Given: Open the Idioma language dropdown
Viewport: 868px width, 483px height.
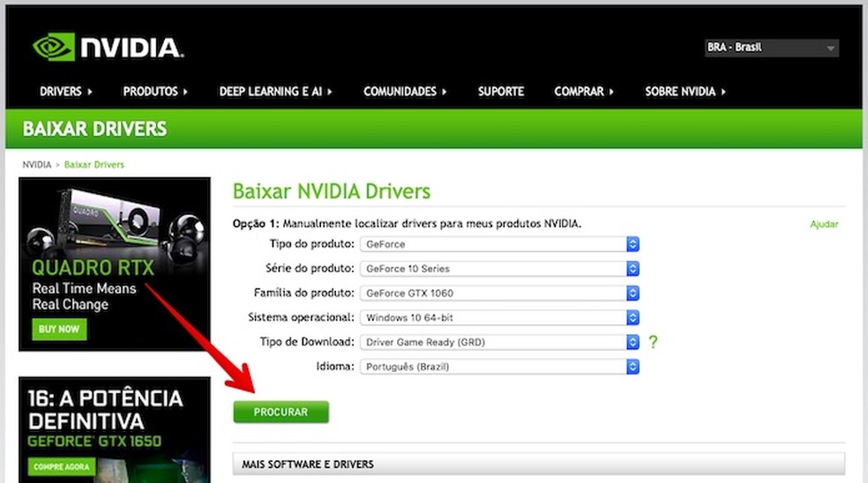Looking at the screenshot, I should (x=498, y=366).
